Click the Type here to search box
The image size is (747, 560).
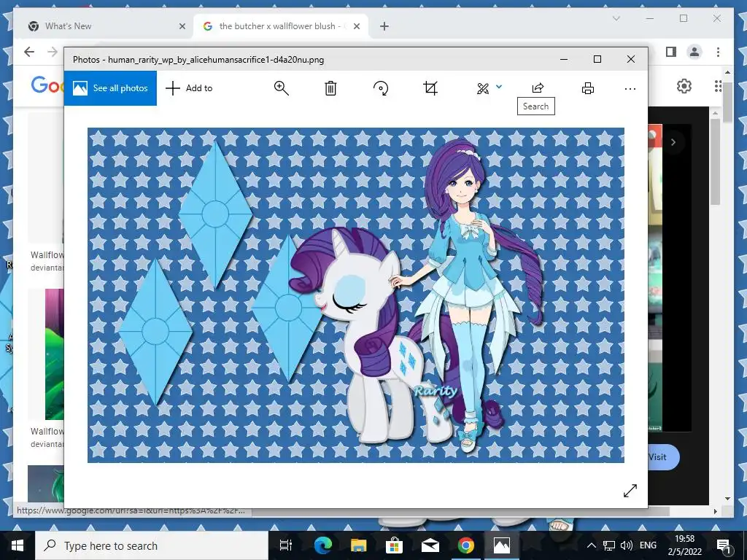[x=152, y=545]
